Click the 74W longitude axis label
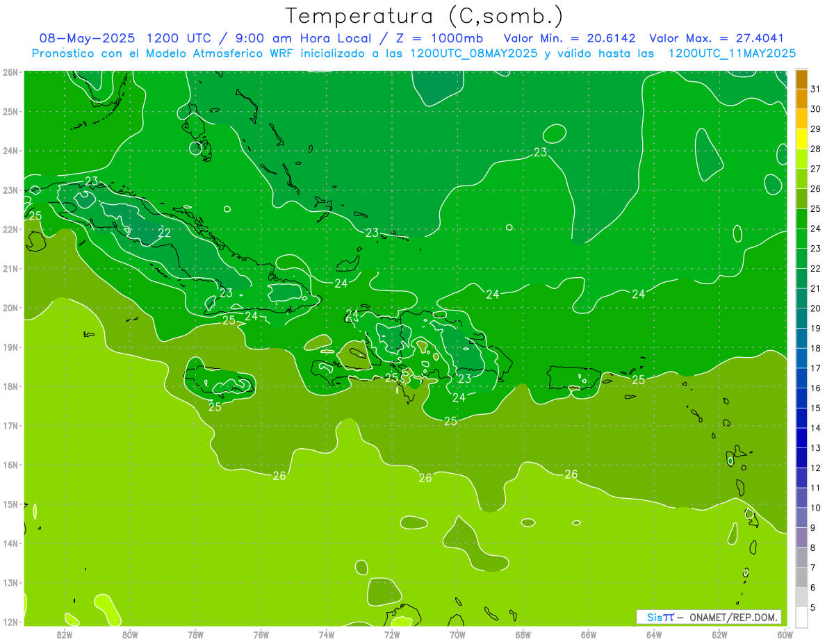The height and width of the screenshot is (644, 834). (327, 634)
